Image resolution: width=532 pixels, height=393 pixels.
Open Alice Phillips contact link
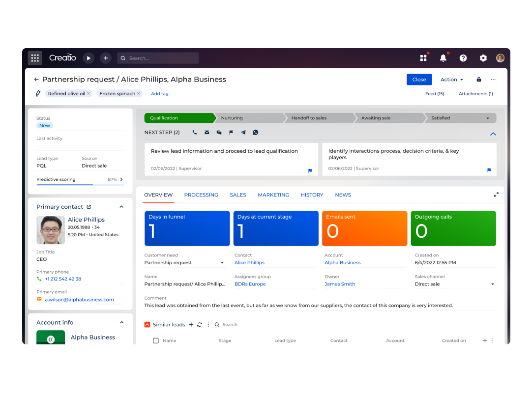coord(249,262)
